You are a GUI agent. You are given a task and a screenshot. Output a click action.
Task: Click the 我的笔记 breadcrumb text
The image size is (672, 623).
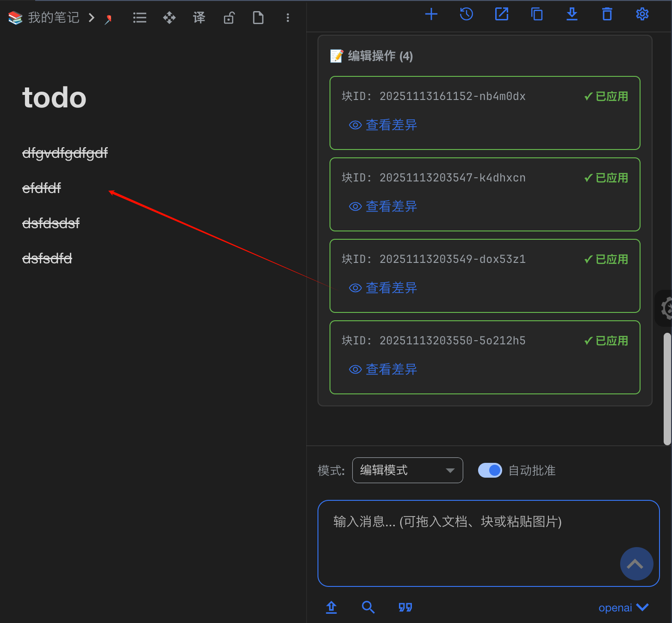(54, 18)
